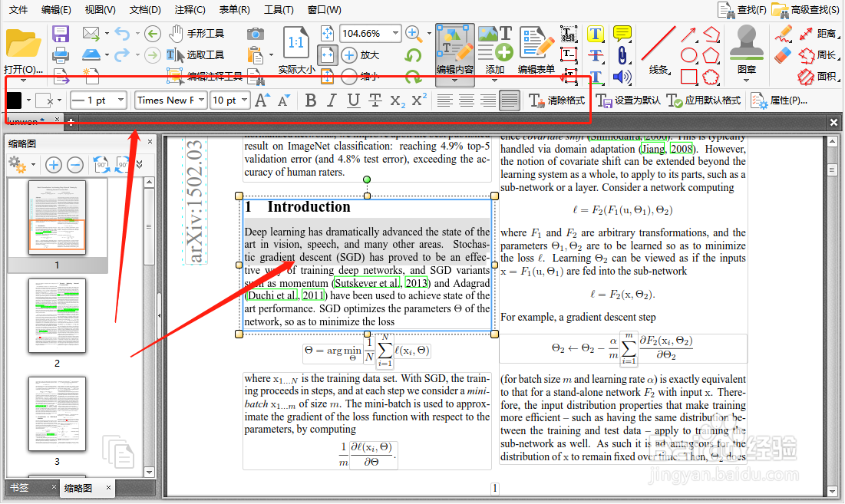Select the Strikeout text tool

(595, 55)
